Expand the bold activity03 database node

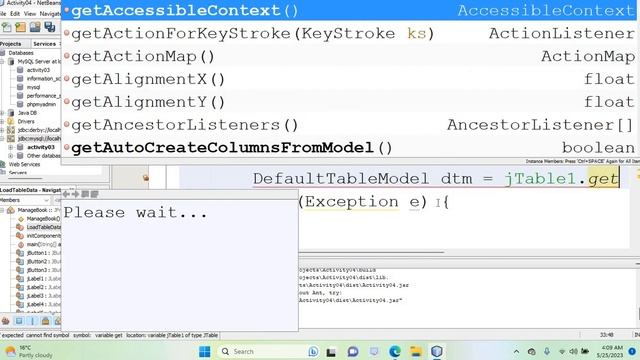[11, 147]
